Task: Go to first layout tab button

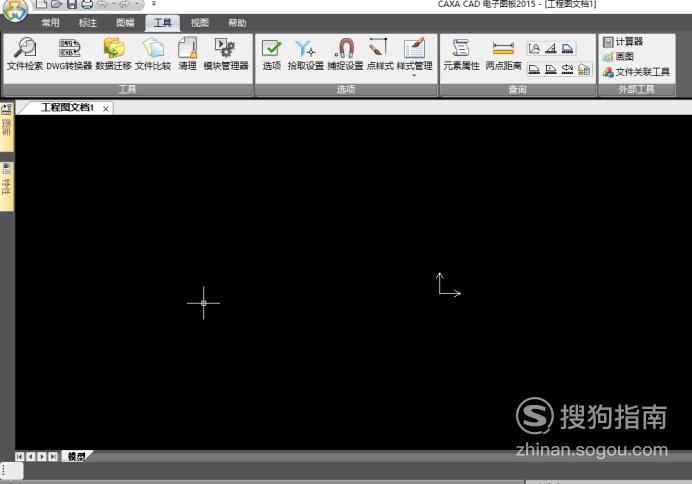Action: coord(19,457)
